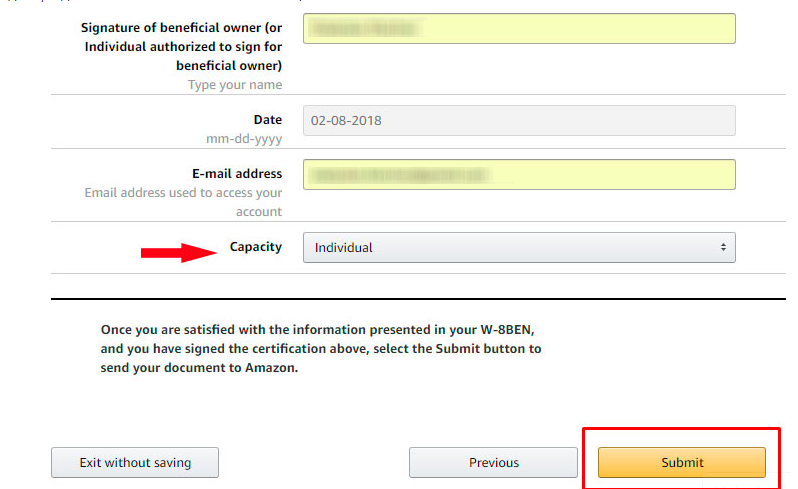Click the 'Type your name' hint text
Viewport: 798px width, 489px height.
[235, 85]
